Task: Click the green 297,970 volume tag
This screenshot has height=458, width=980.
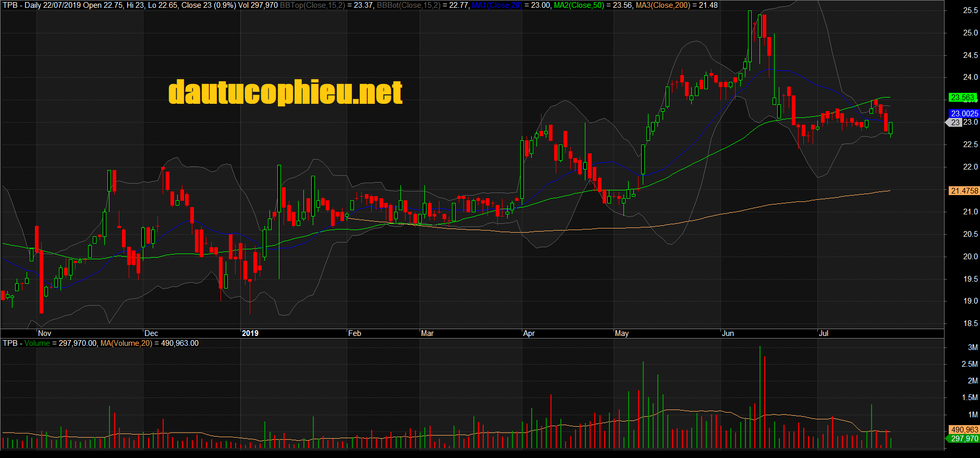Action: (964, 439)
